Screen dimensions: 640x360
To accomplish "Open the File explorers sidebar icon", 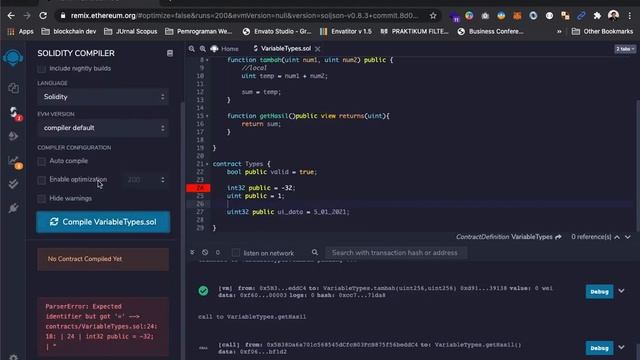I will click(13, 88).
